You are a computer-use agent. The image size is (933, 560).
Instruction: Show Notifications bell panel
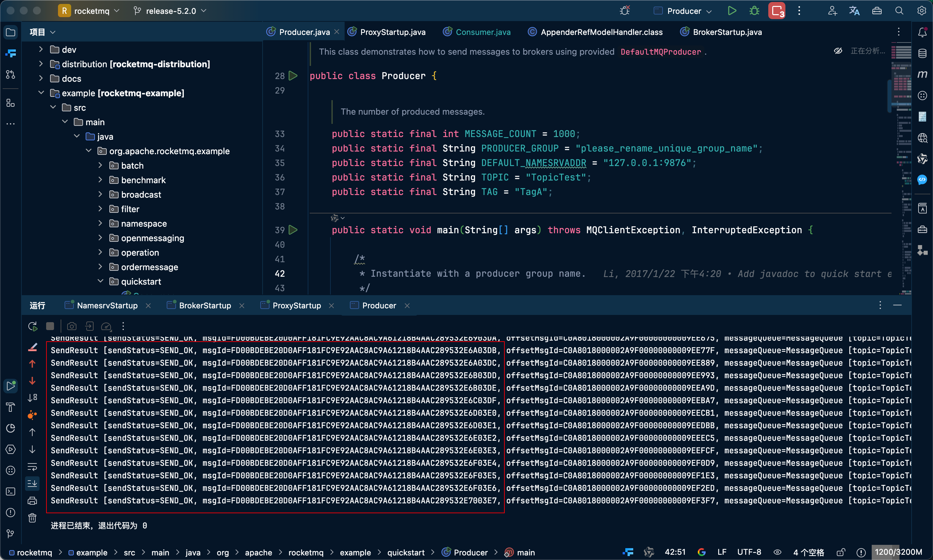pos(922,33)
